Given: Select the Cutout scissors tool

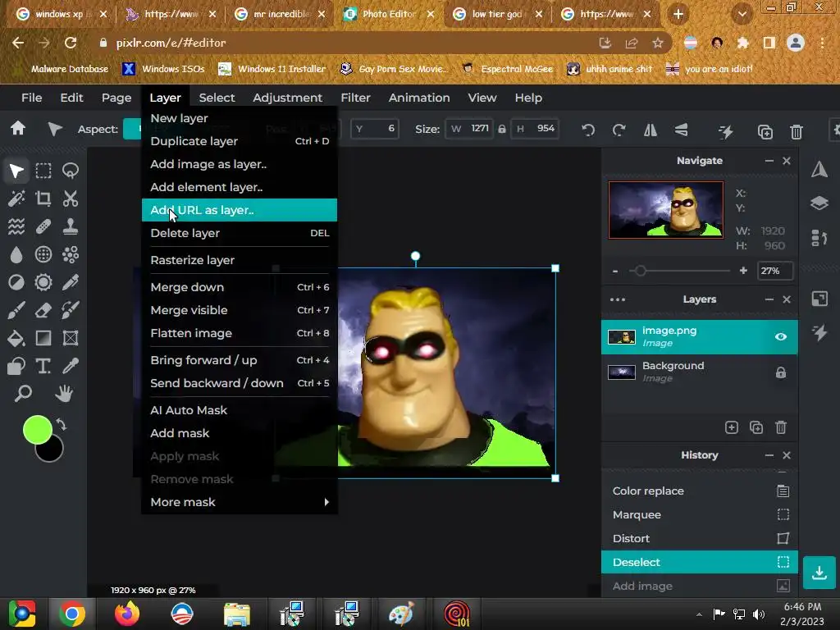Looking at the screenshot, I should click(x=71, y=199).
